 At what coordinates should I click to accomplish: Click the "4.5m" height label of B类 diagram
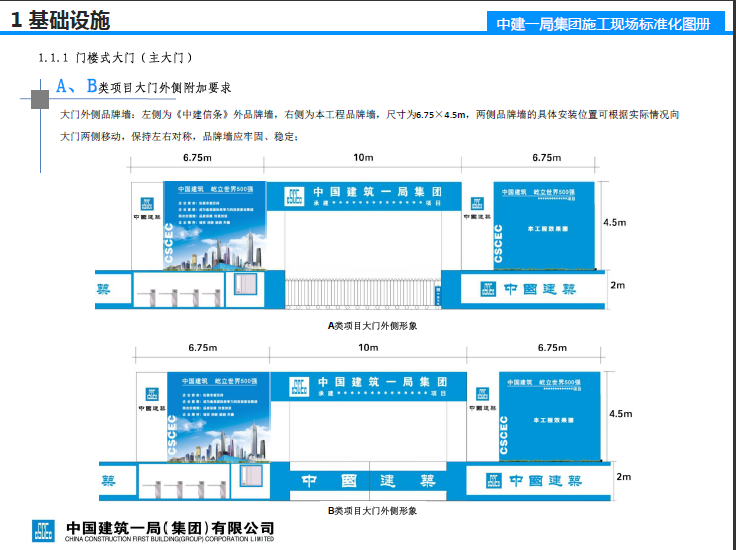pos(621,413)
